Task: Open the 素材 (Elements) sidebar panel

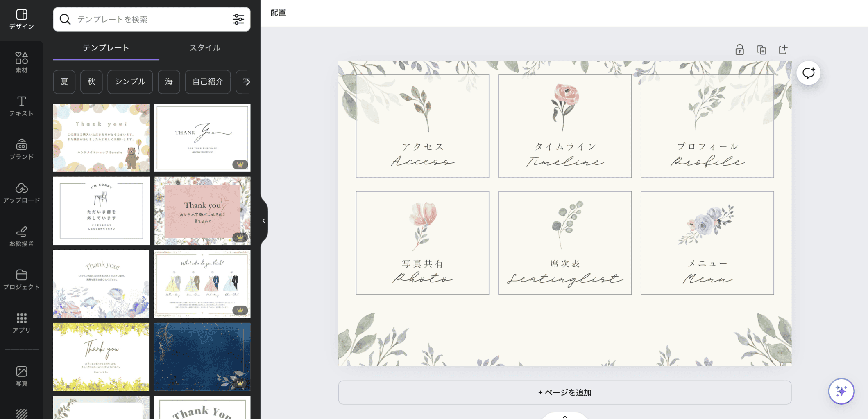Action: (21, 63)
